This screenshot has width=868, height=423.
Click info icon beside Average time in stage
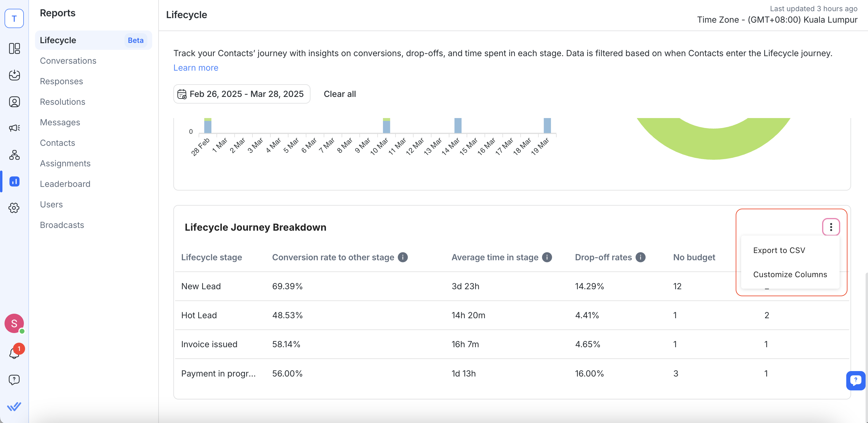click(x=547, y=257)
